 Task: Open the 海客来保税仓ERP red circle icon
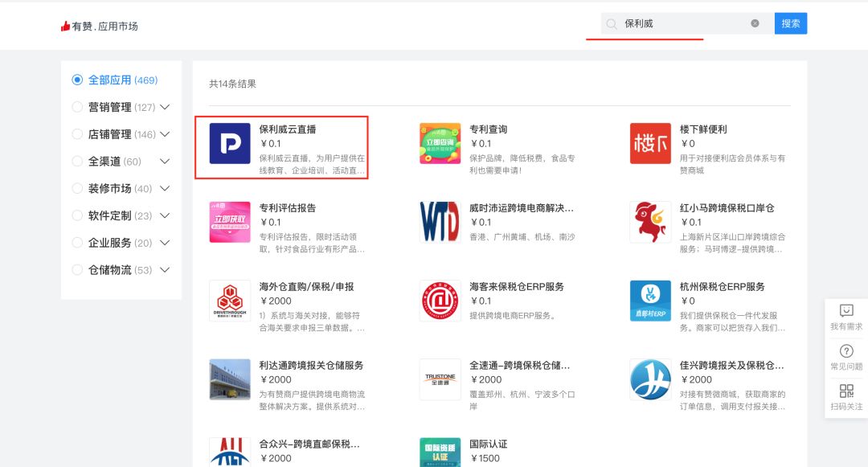(440, 301)
